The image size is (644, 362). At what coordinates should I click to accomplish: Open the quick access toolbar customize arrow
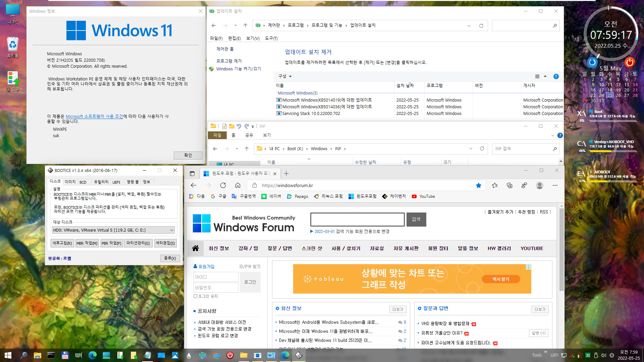pyautogui.click(x=253, y=126)
